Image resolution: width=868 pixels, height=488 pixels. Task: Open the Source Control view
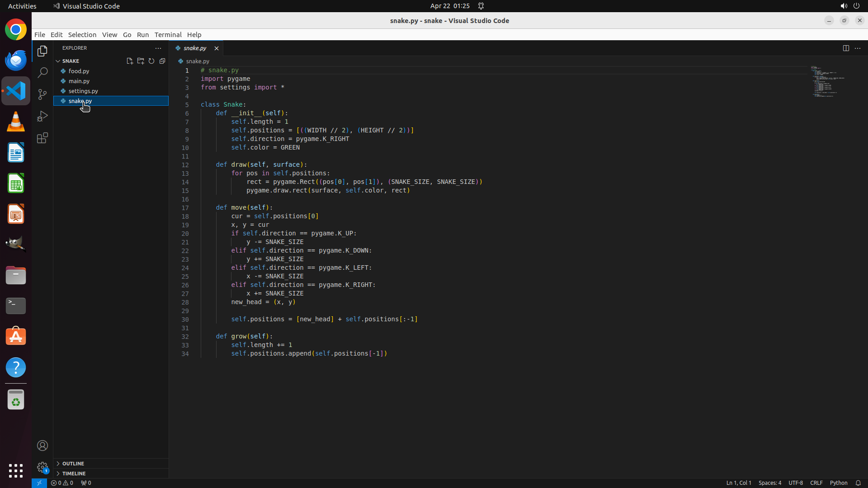[42, 94]
